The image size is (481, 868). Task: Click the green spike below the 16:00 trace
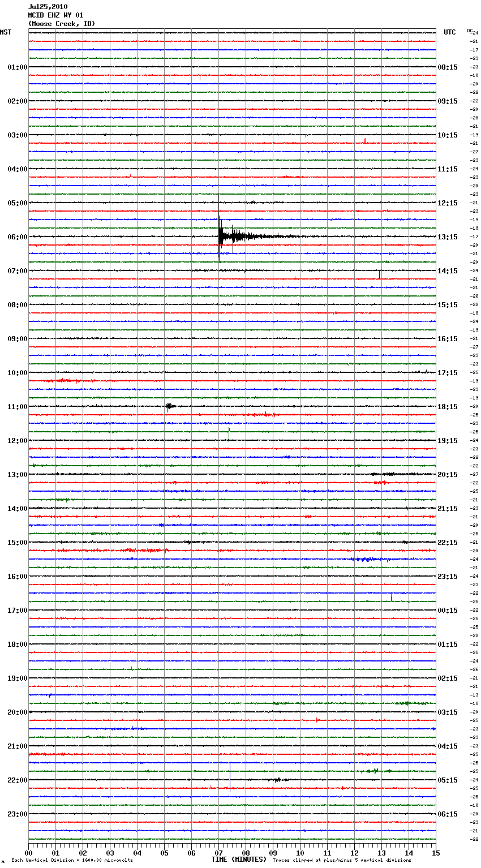point(392,598)
